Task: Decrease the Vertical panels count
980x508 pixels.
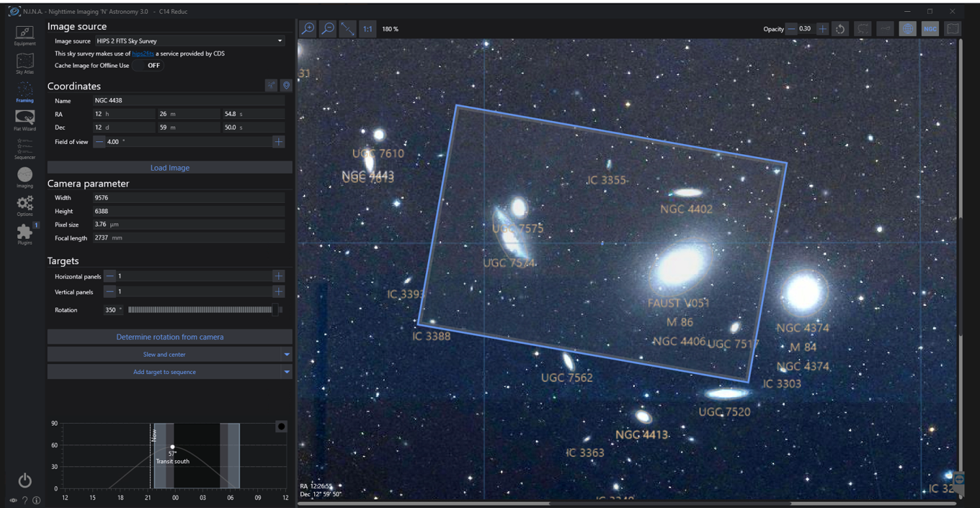Action: 110,292
